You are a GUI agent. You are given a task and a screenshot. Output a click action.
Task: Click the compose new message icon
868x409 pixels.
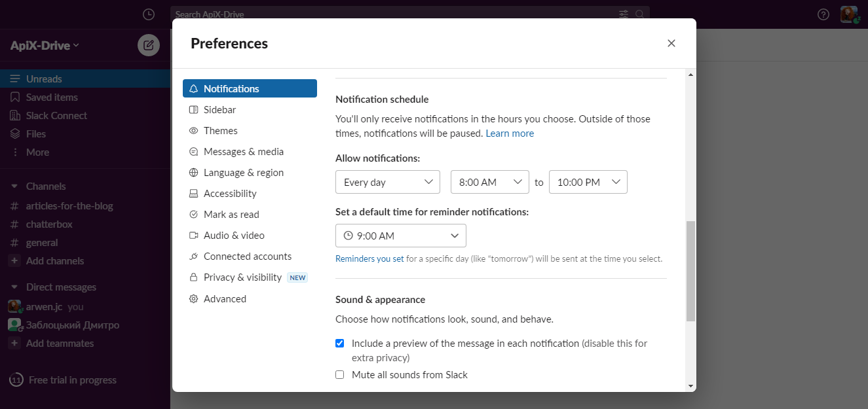(149, 45)
